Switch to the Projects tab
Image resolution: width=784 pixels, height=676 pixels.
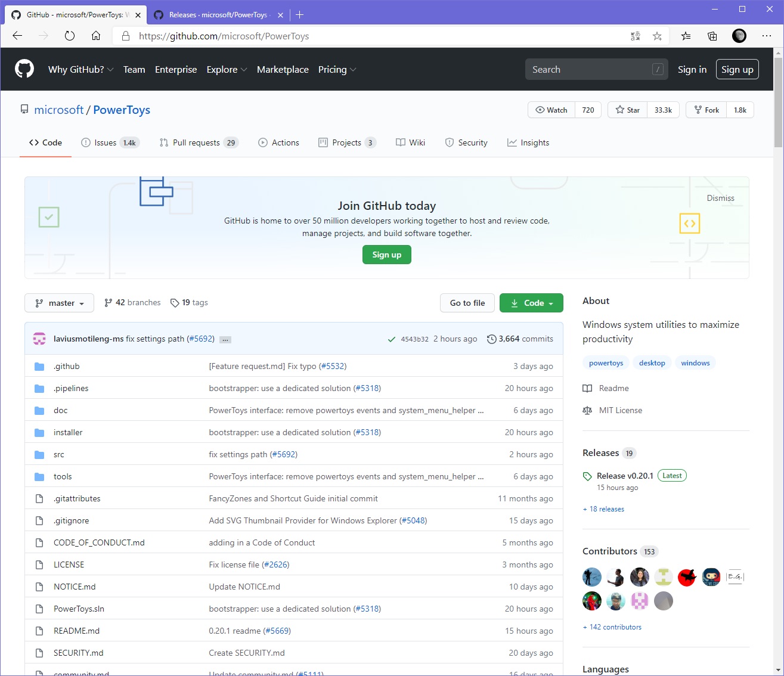click(x=347, y=142)
